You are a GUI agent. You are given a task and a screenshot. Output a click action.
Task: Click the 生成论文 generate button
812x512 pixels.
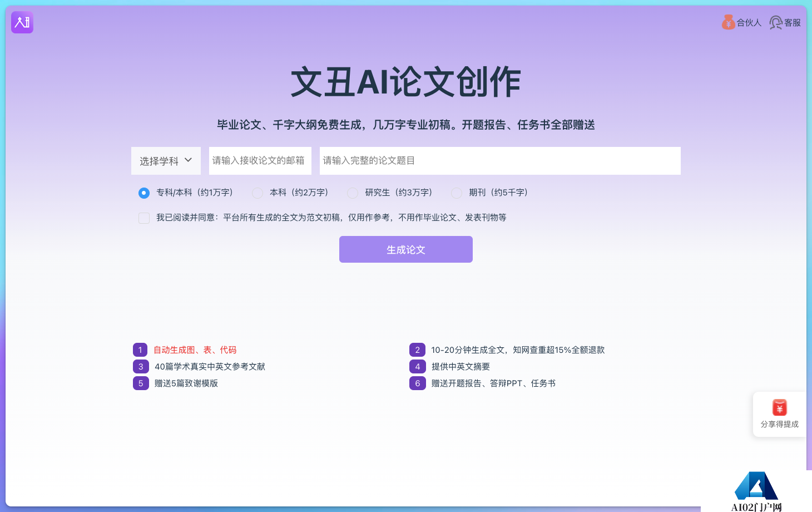(406, 249)
